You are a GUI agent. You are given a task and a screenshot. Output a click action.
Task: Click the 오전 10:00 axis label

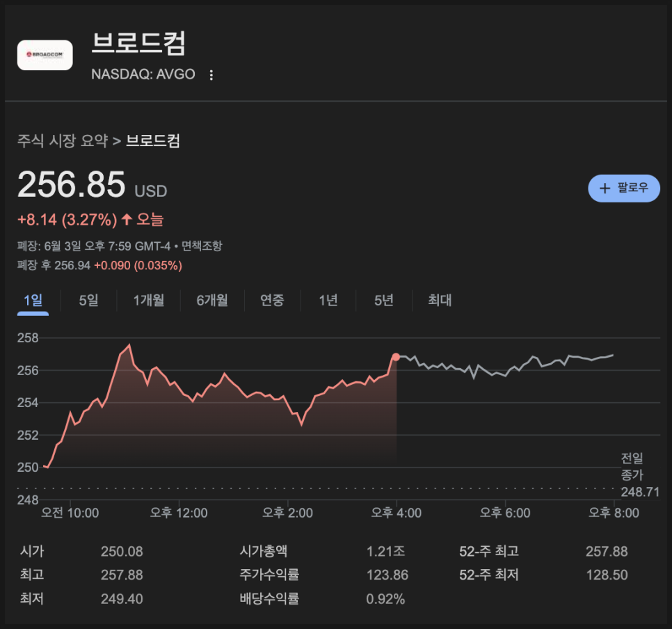tap(70, 513)
